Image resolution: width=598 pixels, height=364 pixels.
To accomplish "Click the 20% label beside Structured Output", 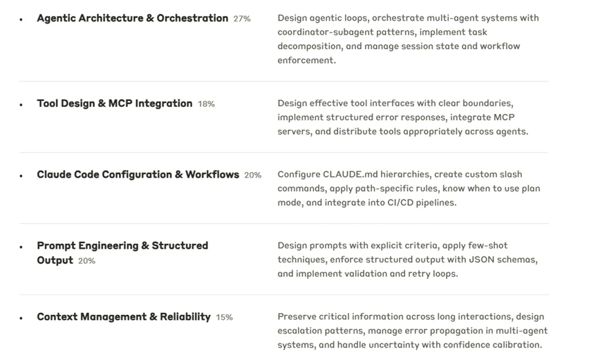I will click(86, 261).
